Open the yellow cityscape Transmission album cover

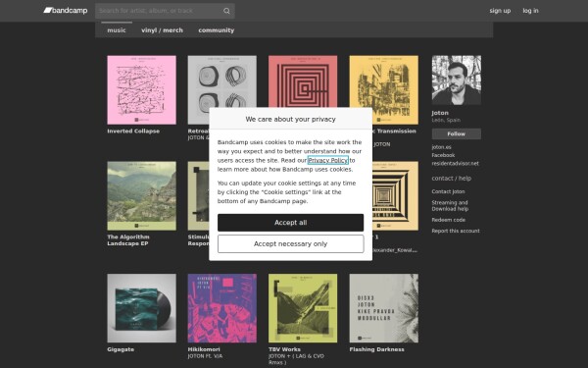[383, 89]
